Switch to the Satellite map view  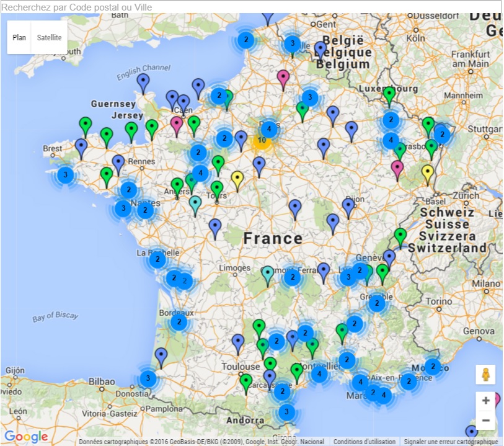(49, 37)
